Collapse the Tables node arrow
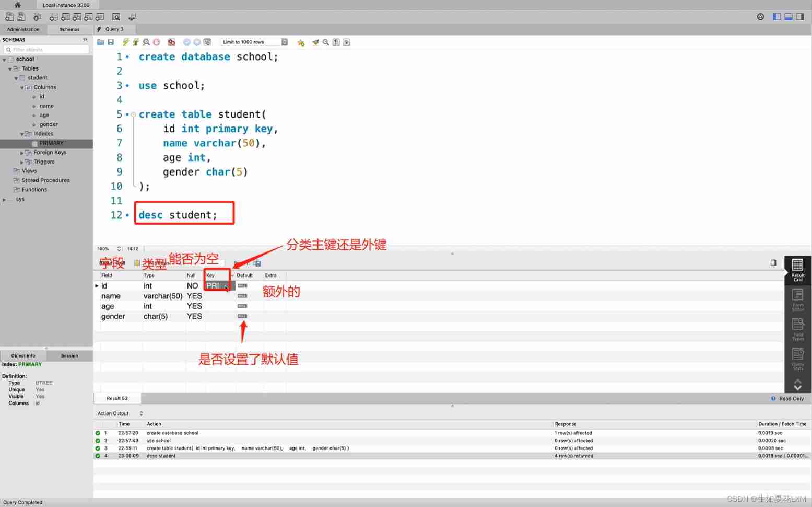812x507 pixels. 10,69
